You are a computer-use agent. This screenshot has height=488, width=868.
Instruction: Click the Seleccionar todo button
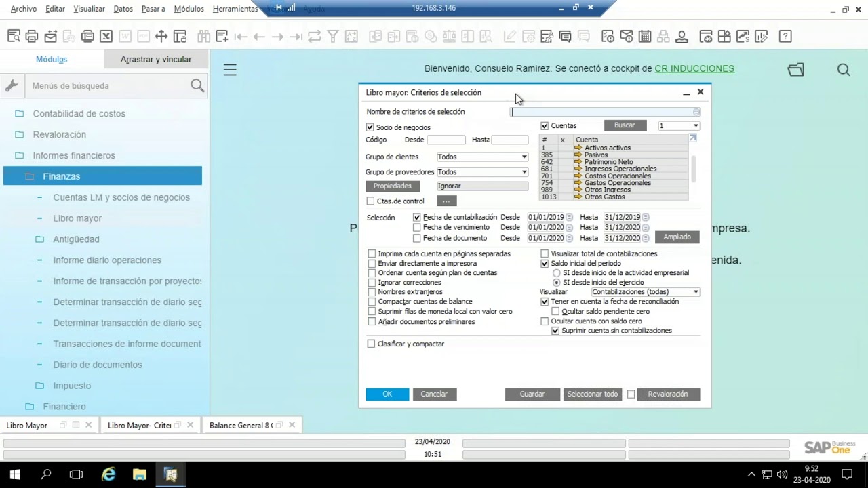pos(593,394)
